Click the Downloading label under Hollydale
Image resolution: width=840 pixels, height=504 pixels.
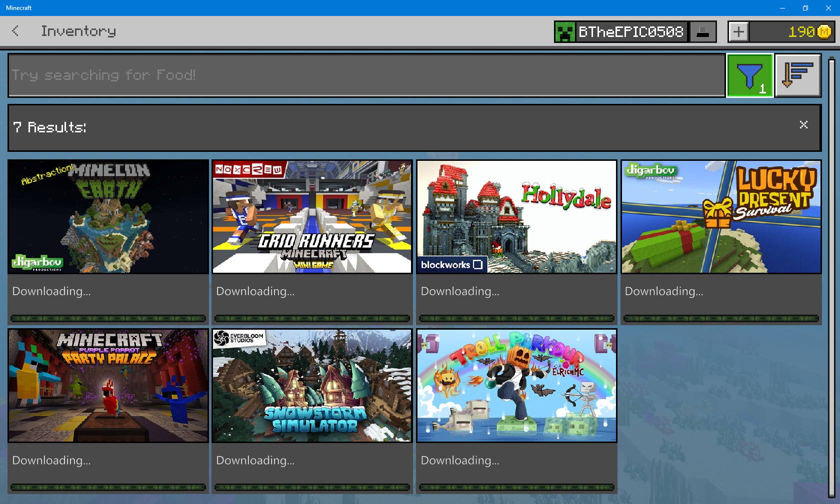[x=460, y=291]
